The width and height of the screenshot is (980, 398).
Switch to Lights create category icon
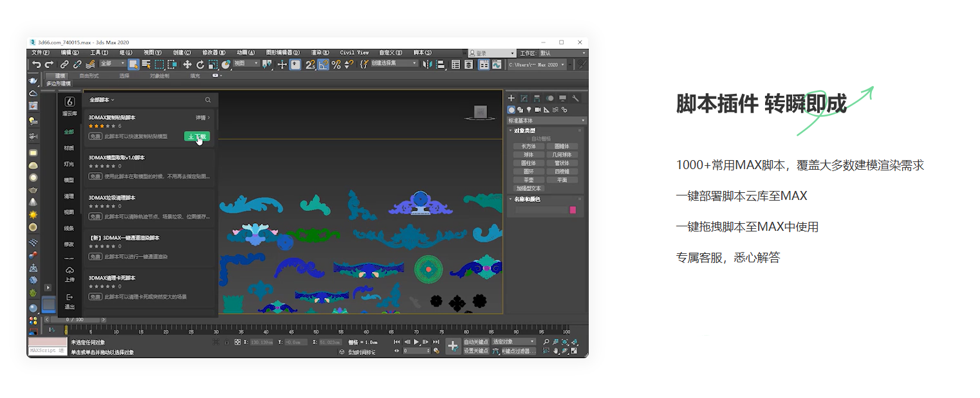[529, 110]
